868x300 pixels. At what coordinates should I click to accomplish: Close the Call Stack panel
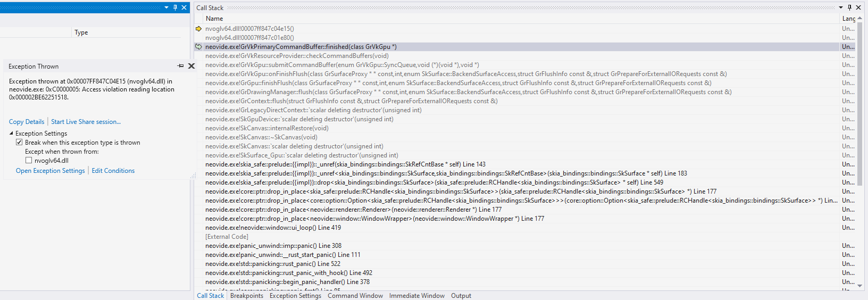858,7
